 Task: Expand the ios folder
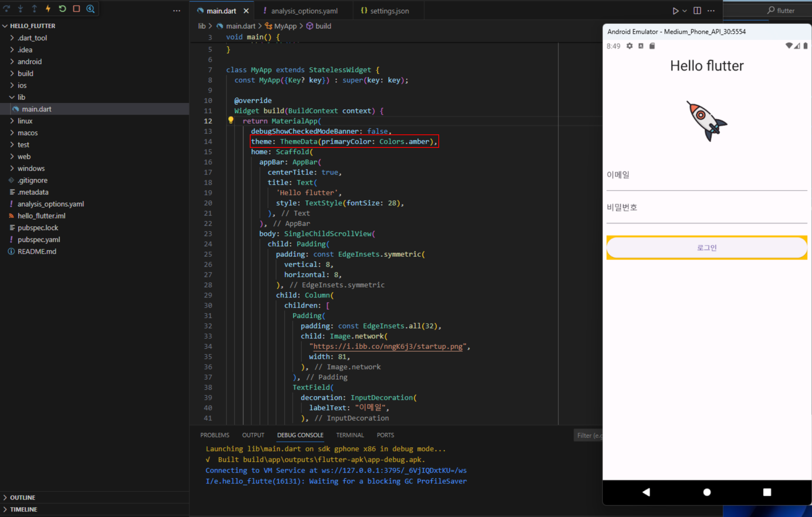(x=12, y=85)
